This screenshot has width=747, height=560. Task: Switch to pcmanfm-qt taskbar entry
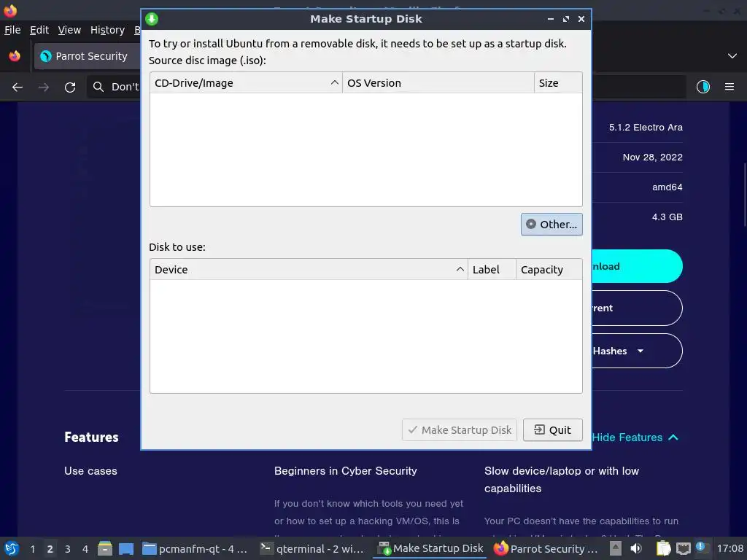(196, 549)
